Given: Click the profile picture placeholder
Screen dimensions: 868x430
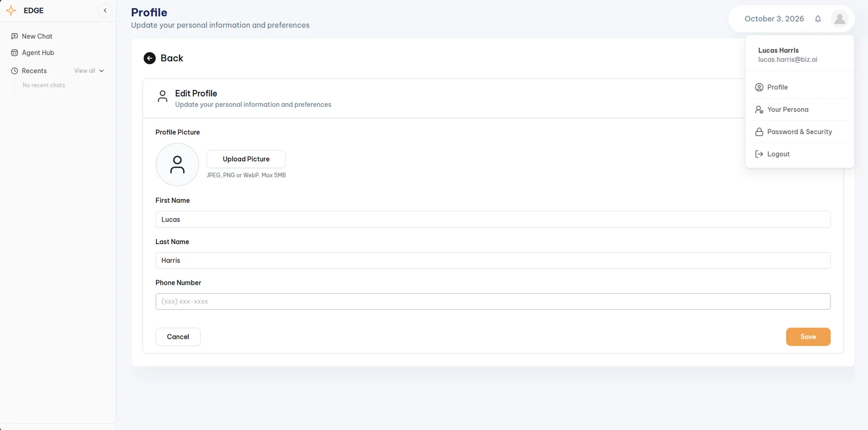Looking at the screenshot, I should (x=177, y=164).
